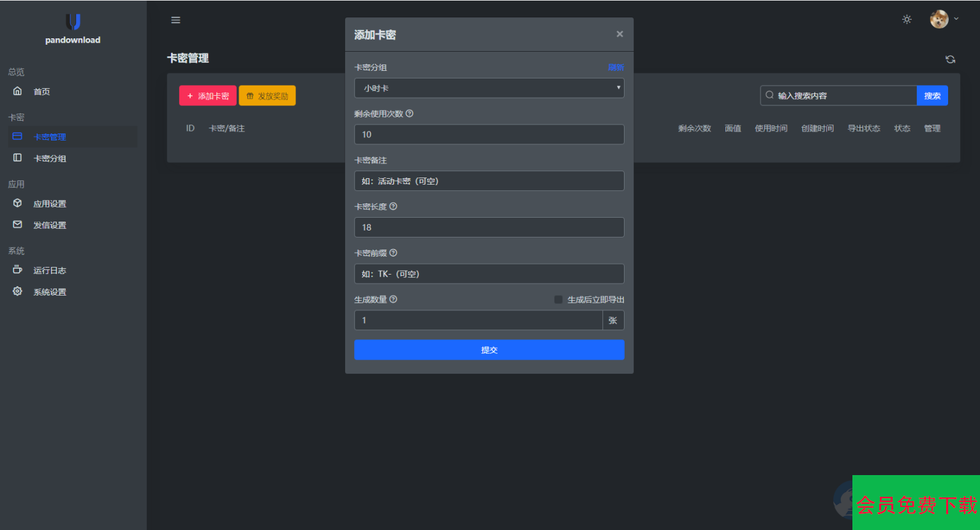
Task: Click help icon next to 卡密前缀
Action: [x=393, y=253]
